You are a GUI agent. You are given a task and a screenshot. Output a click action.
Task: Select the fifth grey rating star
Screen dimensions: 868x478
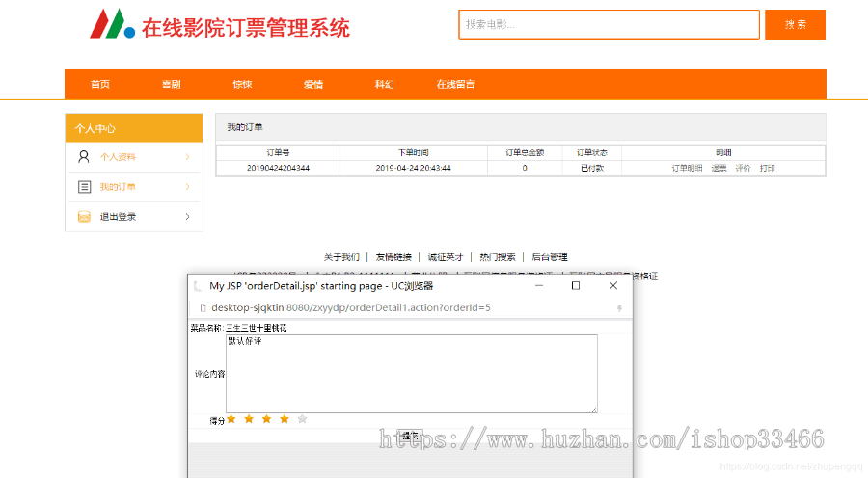click(x=303, y=419)
